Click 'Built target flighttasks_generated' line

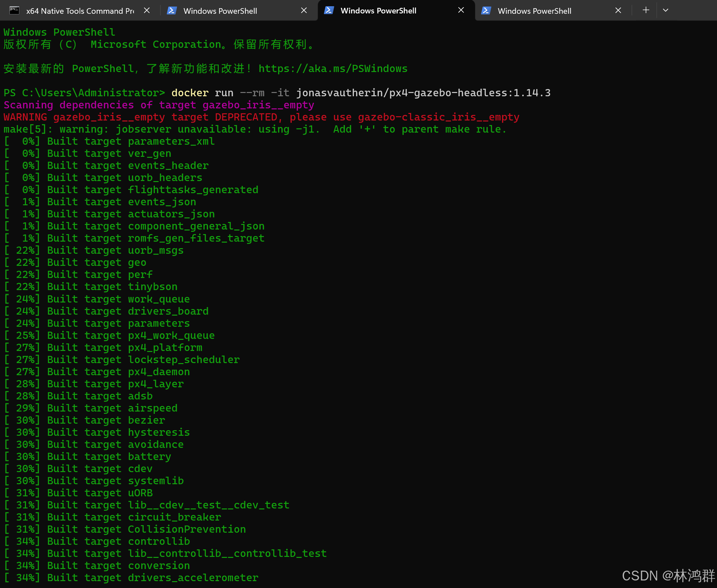131,190
